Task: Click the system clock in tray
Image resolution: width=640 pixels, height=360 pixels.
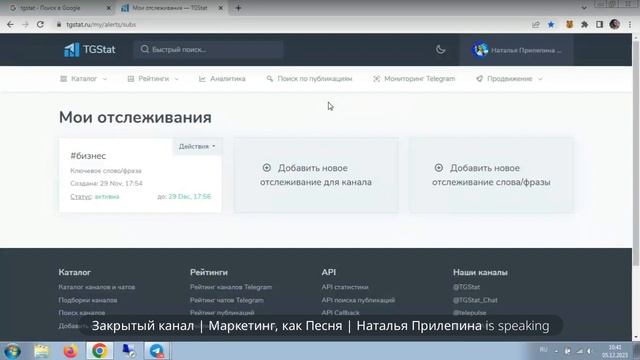Action: coord(615,351)
